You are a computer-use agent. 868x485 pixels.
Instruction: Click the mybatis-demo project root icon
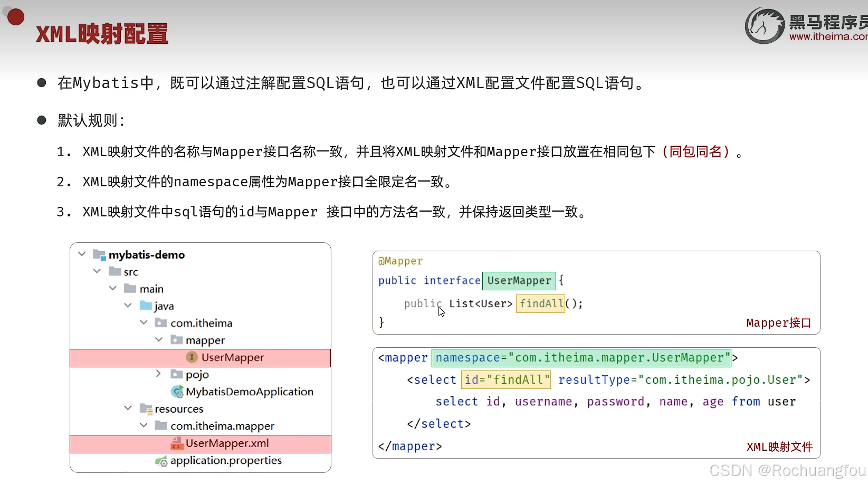point(98,254)
